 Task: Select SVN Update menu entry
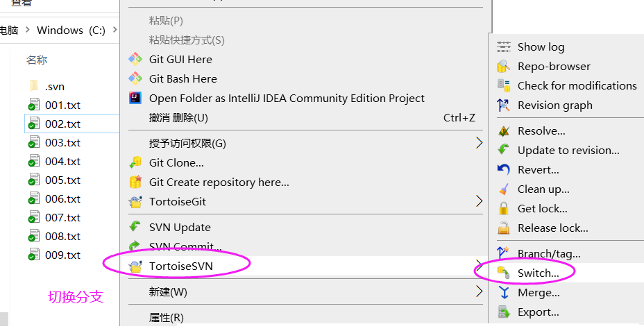[179, 228]
